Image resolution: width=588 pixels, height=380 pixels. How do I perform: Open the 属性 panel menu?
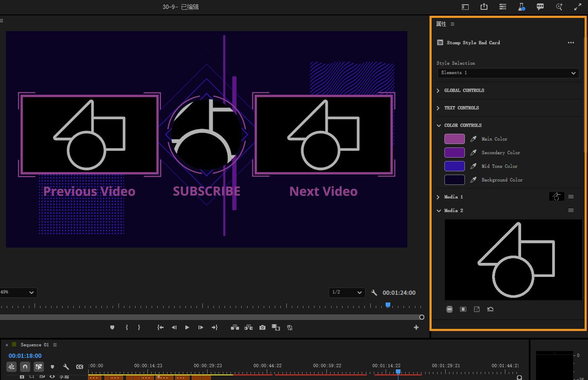(x=453, y=24)
